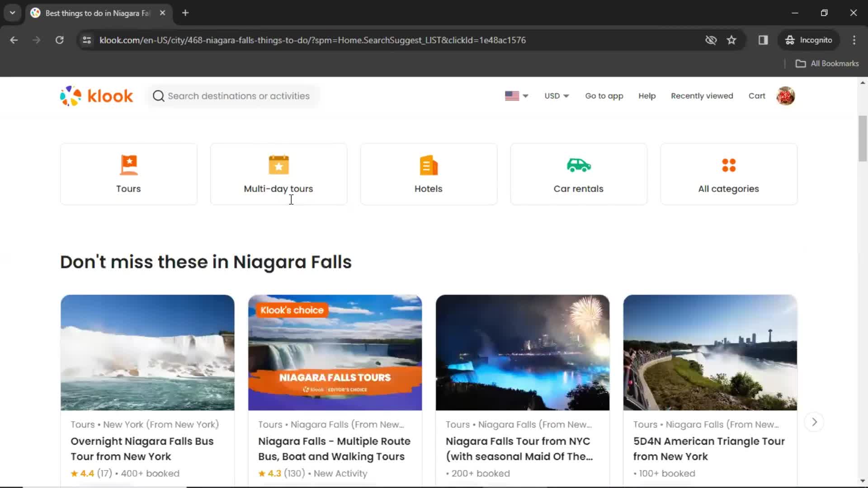Expand the tab search dropdown
The width and height of the screenshot is (868, 488).
13,13
